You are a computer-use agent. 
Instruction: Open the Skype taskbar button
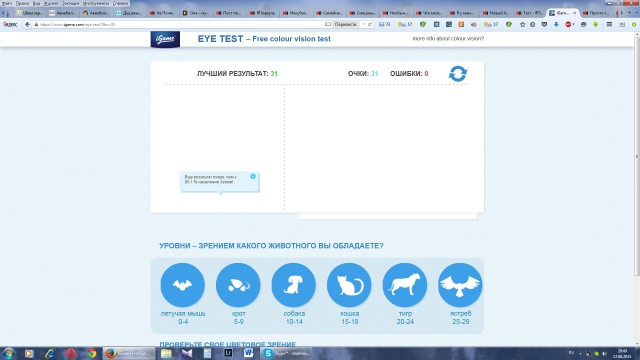(287, 353)
